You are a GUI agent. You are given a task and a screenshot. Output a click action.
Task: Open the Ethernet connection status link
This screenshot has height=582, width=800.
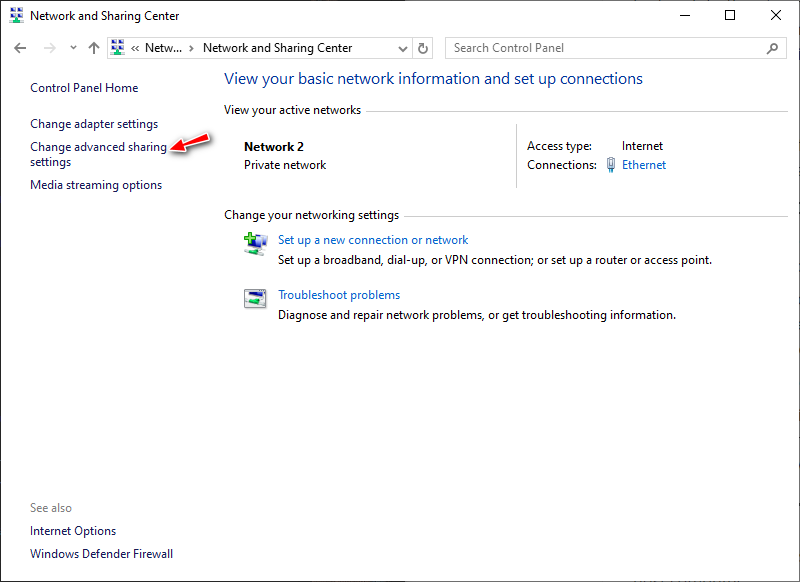pyautogui.click(x=644, y=165)
